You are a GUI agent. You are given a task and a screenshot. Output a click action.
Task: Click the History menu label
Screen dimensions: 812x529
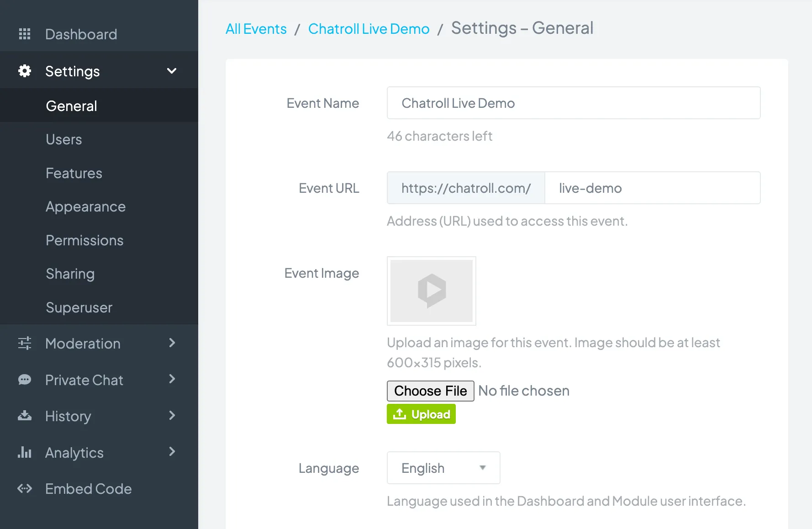tap(68, 416)
